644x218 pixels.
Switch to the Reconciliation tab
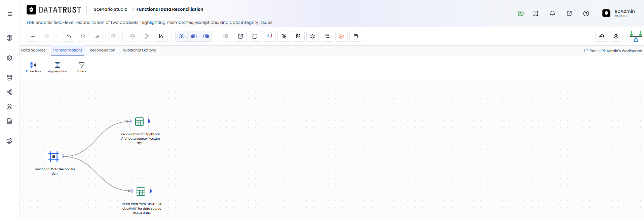click(102, 50)
